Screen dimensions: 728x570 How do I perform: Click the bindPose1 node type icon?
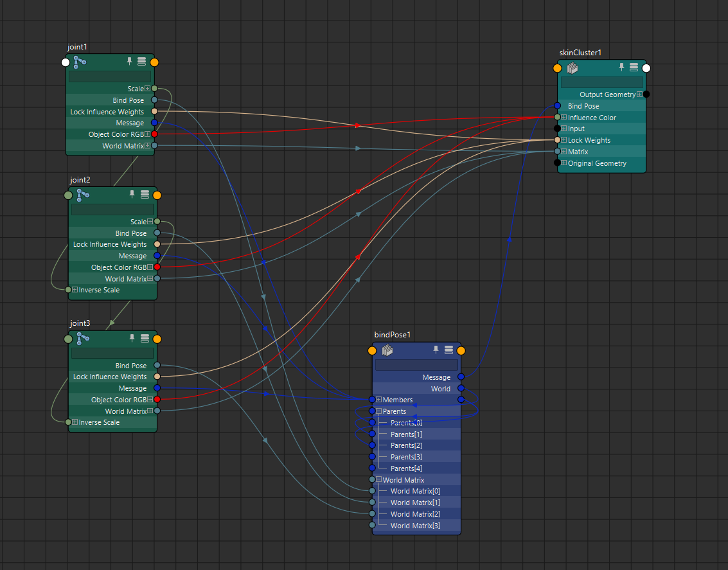[x=387, y=350]
